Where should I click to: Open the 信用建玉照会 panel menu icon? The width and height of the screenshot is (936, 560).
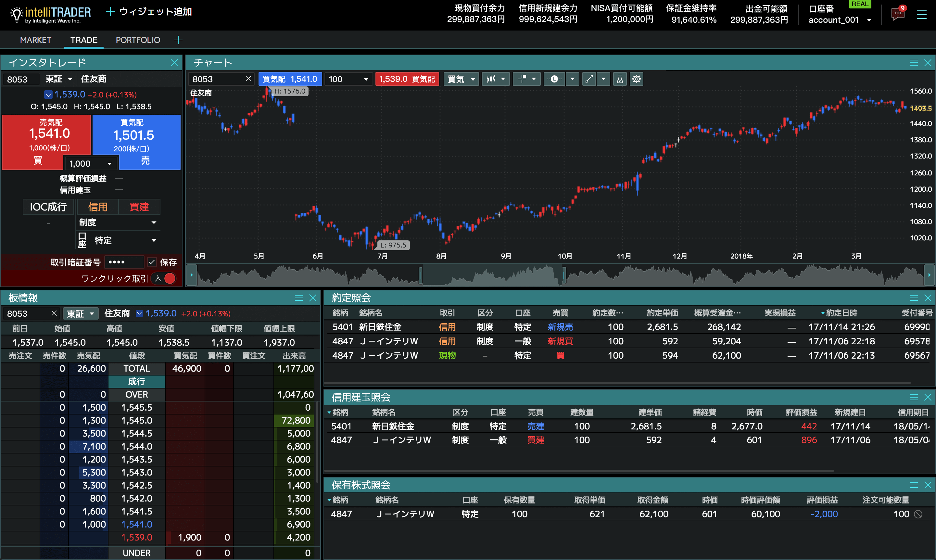(914, 397)
